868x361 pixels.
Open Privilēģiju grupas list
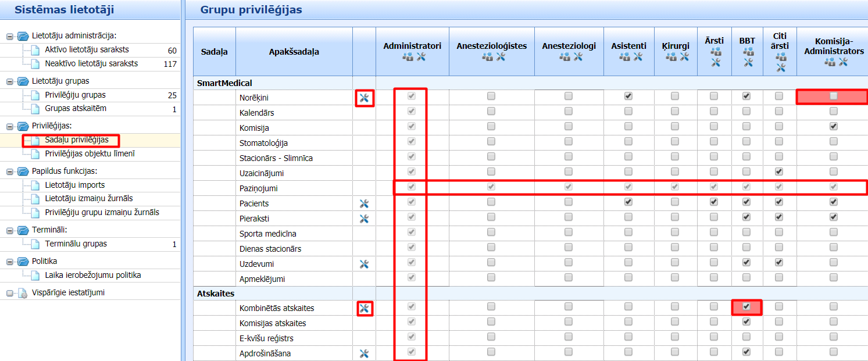tap(75, 95)
